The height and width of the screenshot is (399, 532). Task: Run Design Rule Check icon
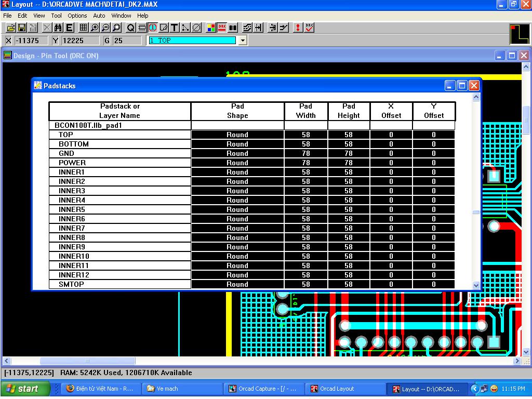pyautogui.click(x=309, y=28)
